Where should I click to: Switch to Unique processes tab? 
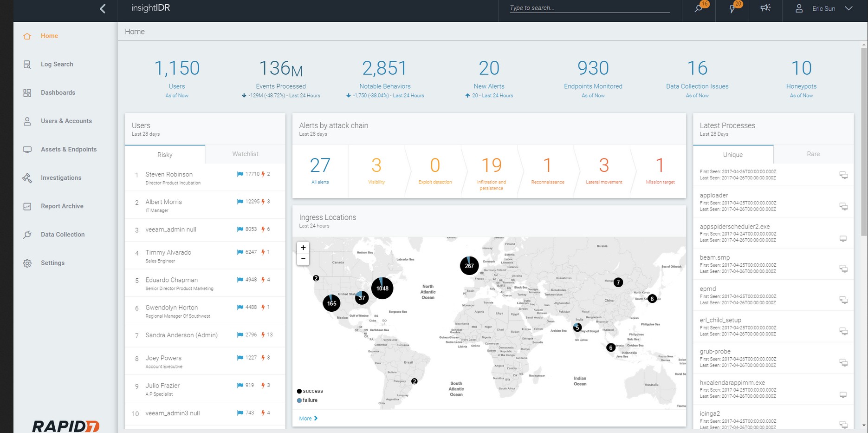click(733, 154)
